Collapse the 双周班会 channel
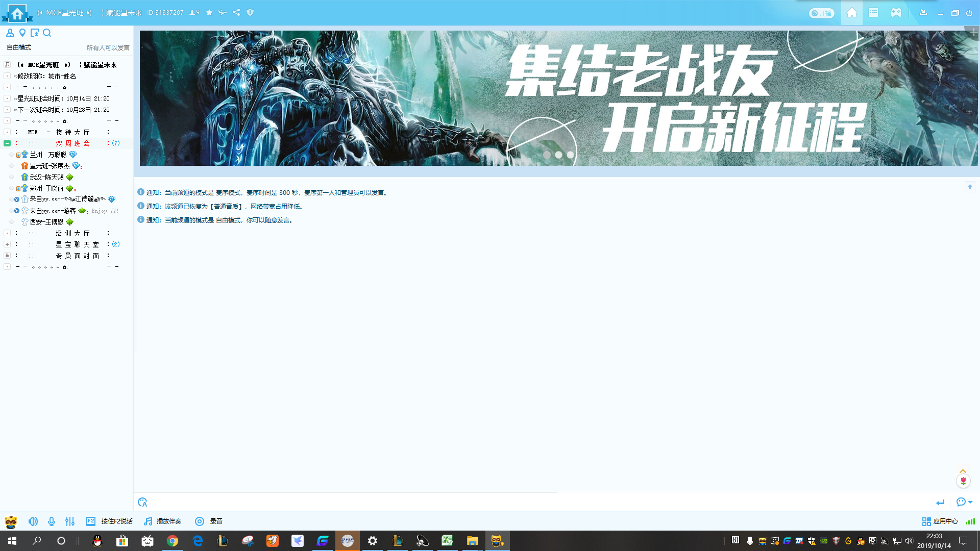Image resolution: width=980 pixels, height=551 pixels. pyautogui.click(x=7, y=143)
